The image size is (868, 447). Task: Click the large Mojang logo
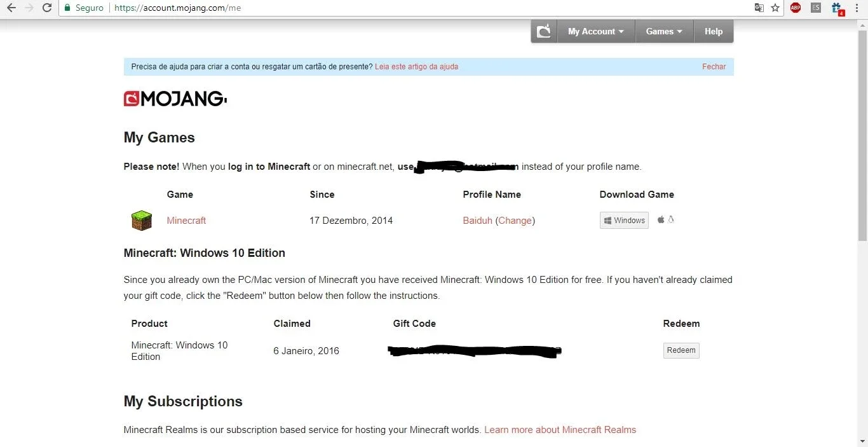(175, 99)
